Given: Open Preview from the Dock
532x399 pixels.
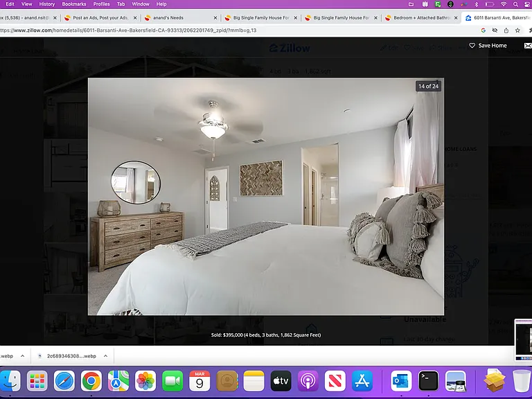Looking at the screenshot, I should click(455, 381).
